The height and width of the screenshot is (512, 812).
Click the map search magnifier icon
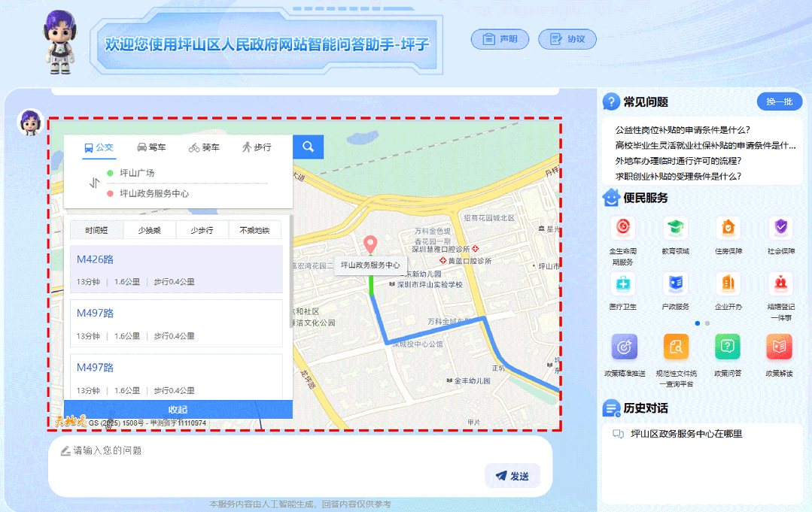(x=307, y=147)
